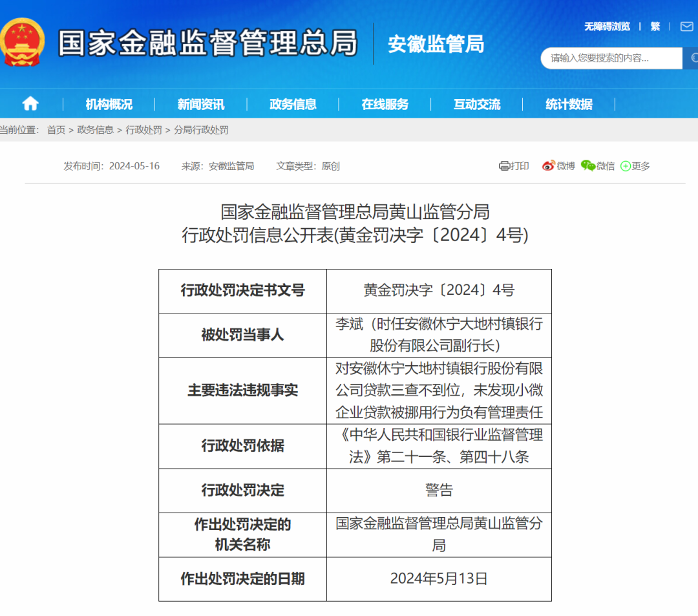Viewport: 698px width, 616px height.
Task: Open the 新闻资讯 navigation menu
Action: pos(201,104)
